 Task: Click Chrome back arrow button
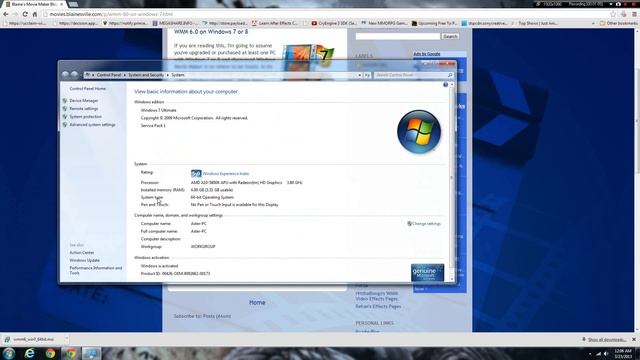click(6, 14)
